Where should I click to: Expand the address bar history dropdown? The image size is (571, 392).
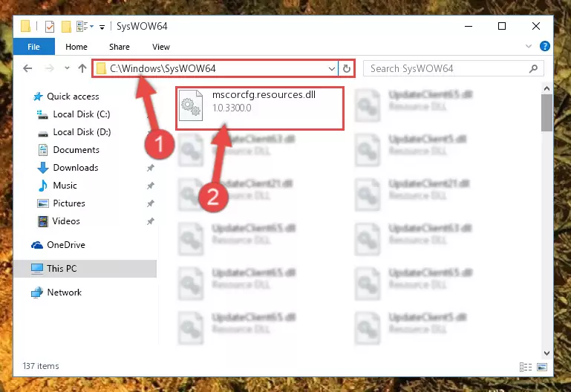[332, 68]
